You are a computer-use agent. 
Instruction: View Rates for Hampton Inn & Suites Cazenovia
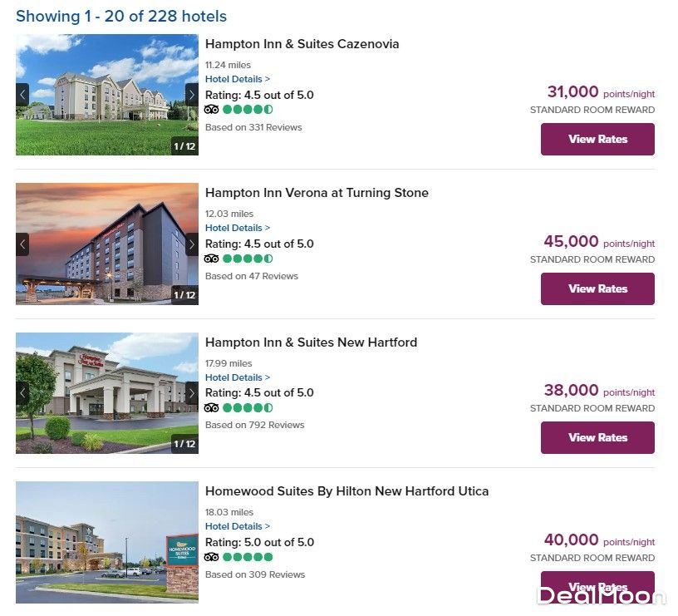click(x=597, y=140)
